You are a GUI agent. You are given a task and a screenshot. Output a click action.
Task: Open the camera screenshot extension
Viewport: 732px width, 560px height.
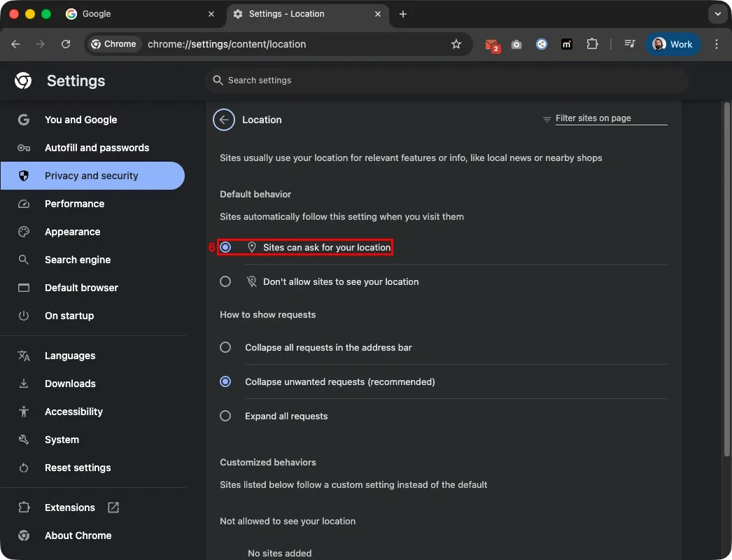[x=516, y=44]
